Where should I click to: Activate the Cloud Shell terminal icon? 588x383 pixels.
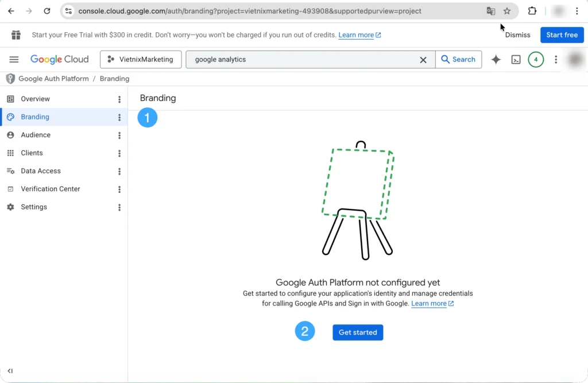(x=516, y=60)
